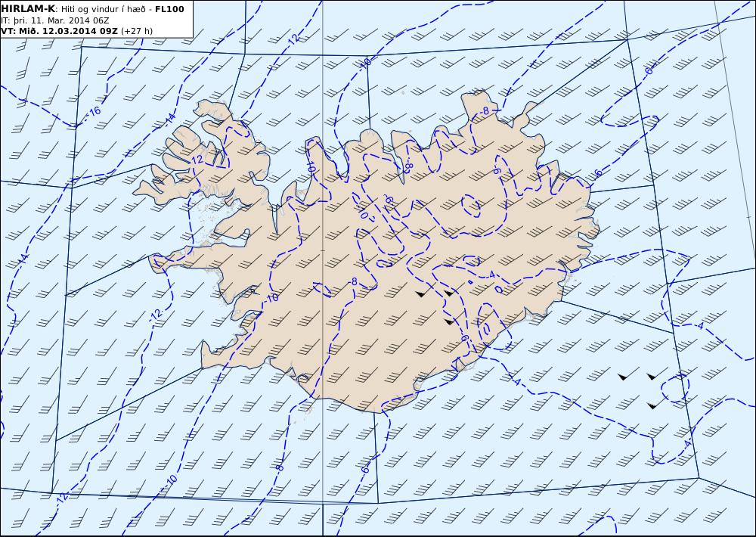This screenshot has width=756, height=537.
Task: Click the "FL100" flight level label
Action: coord(169,9)
